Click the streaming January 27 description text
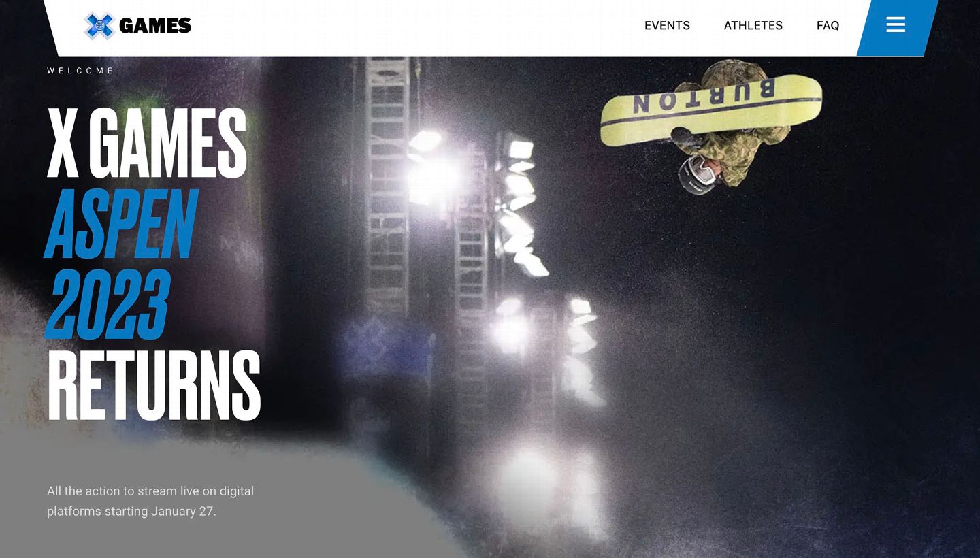This screenshot has height=558, width=980. point(150,501)
